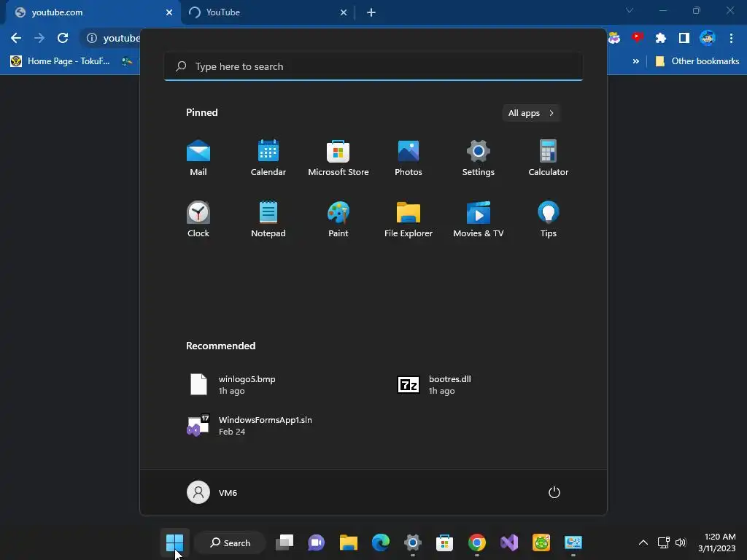
Task: Open Chrome Extensions puzzle menu
Action: [661, 38]
